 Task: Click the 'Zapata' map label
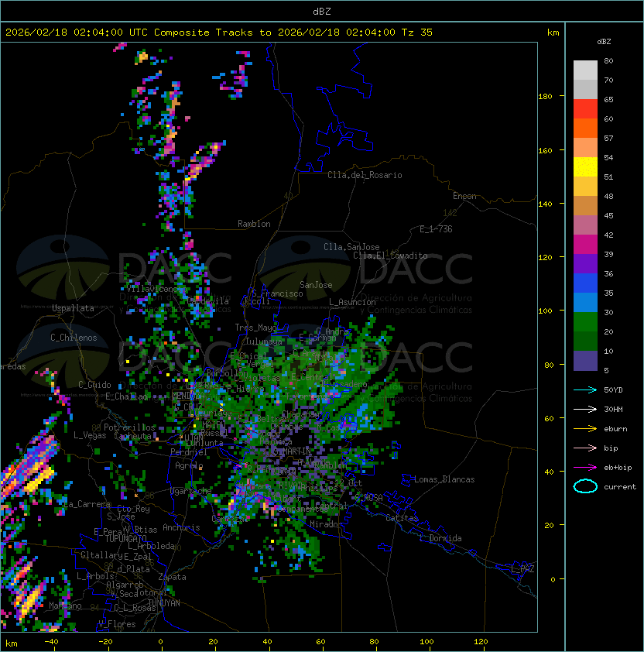[x=172, y=577]
